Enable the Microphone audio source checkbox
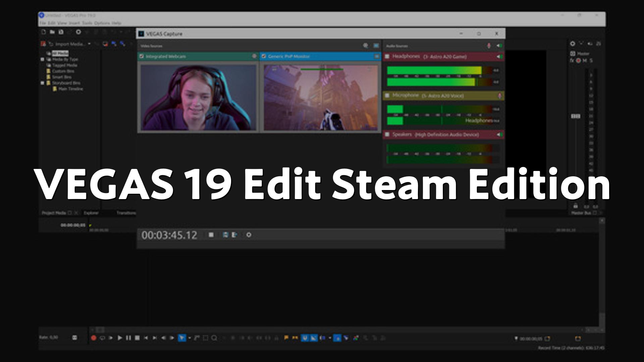This screenshot has width=644, height=362. (387, 96)
